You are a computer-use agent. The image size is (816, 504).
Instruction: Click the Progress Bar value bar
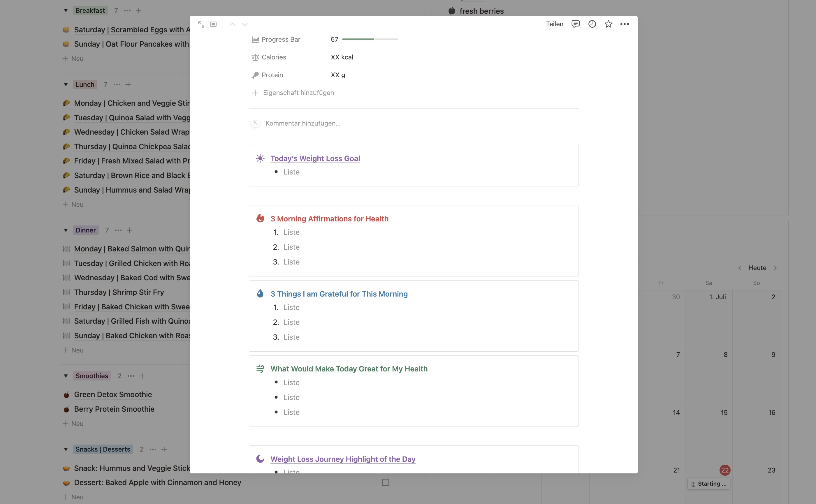(x=370, y=39)
